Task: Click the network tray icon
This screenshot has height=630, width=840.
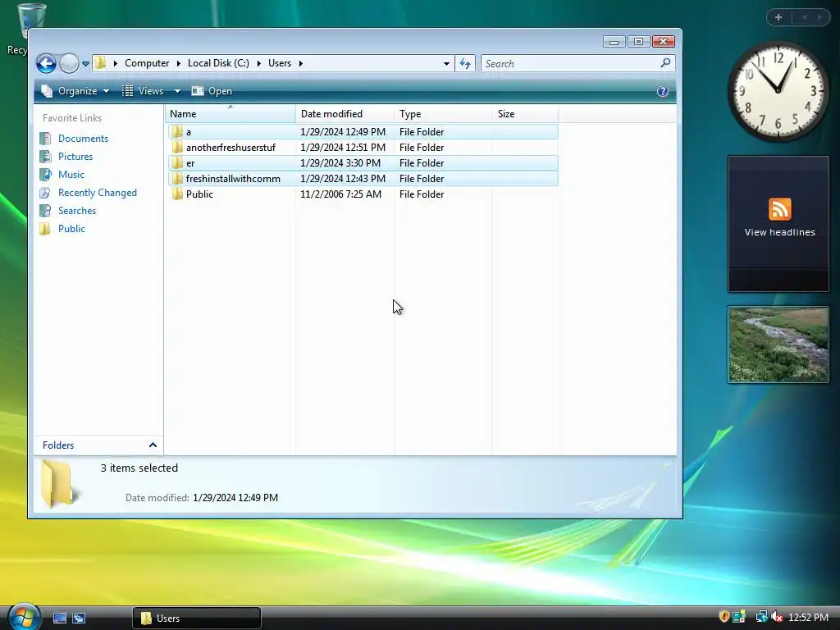Action: (x=760, y=617)
